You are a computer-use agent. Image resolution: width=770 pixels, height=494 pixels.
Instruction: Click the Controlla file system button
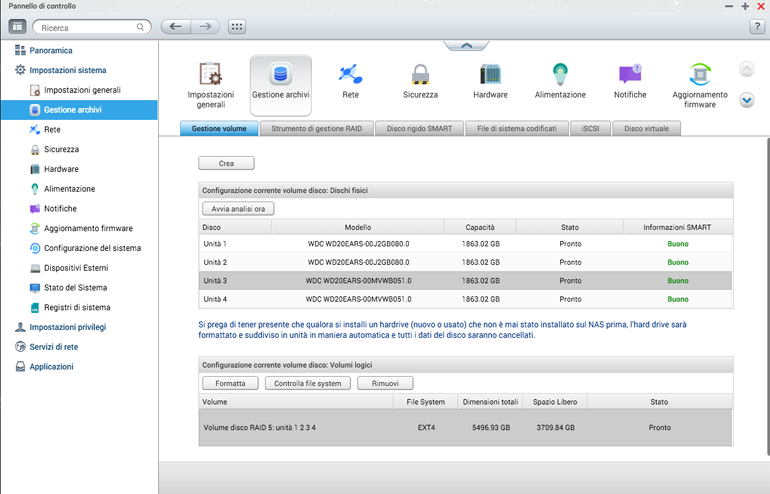coord(307,383)
